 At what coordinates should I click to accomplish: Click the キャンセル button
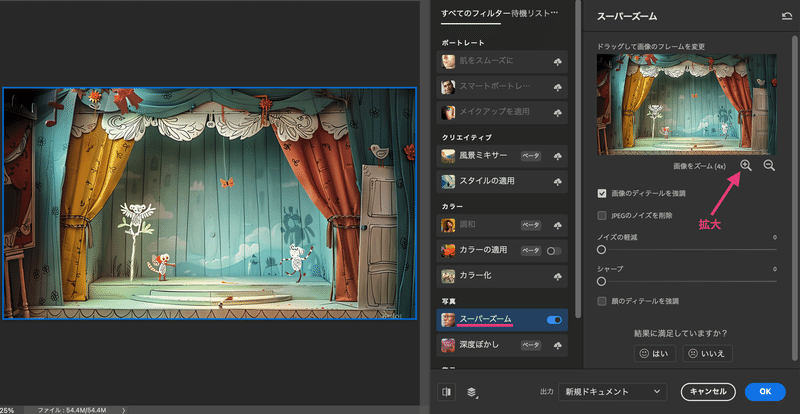708,392
